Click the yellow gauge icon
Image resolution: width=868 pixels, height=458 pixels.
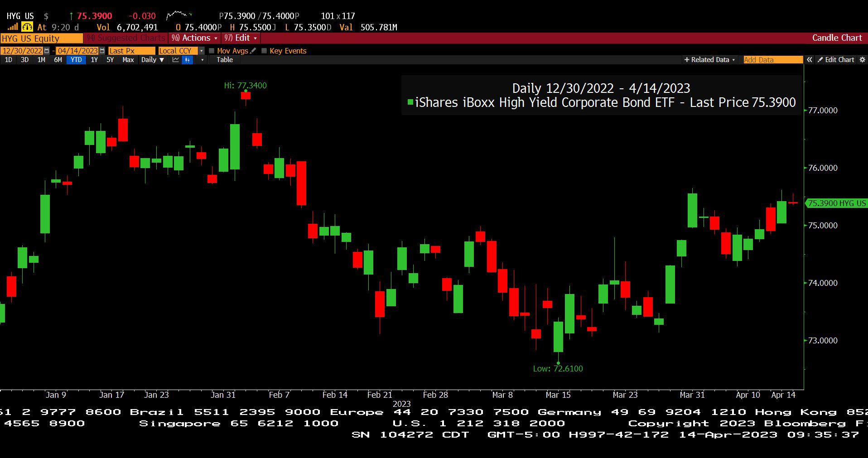pos(28,27)
